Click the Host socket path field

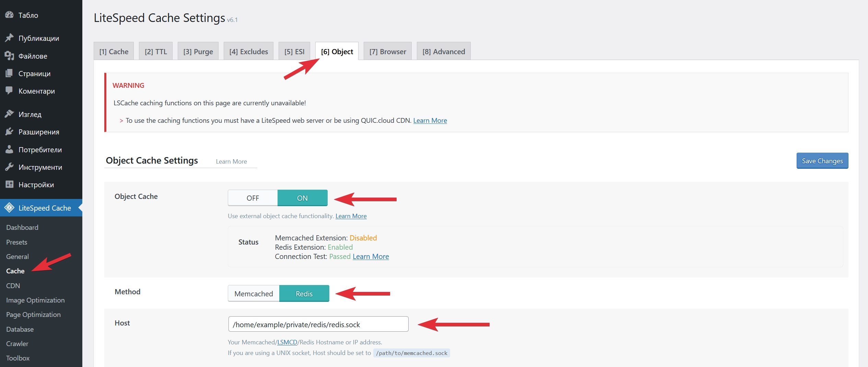[x=318, y=324]
